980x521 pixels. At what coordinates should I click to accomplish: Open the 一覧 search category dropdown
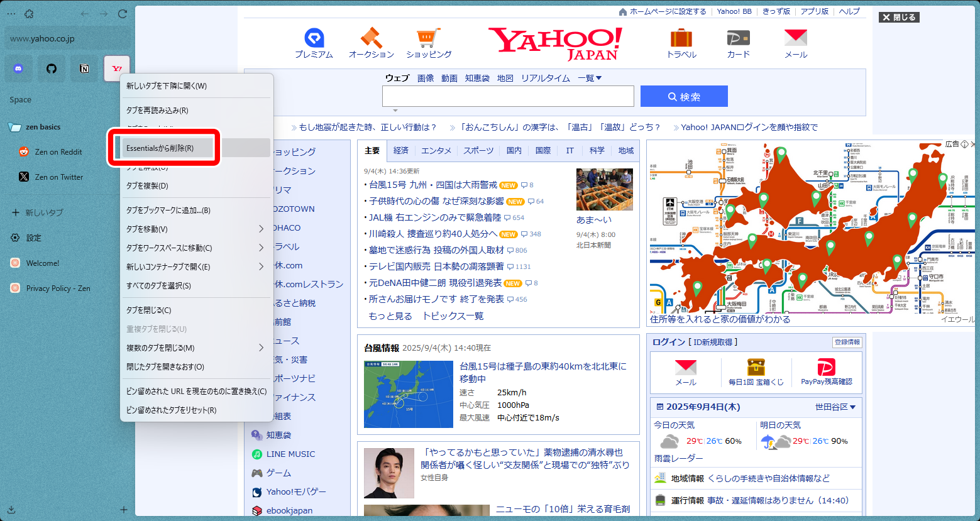(590, 78)
